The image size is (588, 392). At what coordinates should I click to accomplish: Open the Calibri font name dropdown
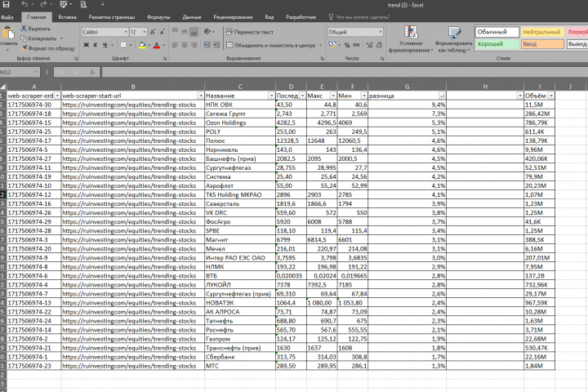click(126, 33)
